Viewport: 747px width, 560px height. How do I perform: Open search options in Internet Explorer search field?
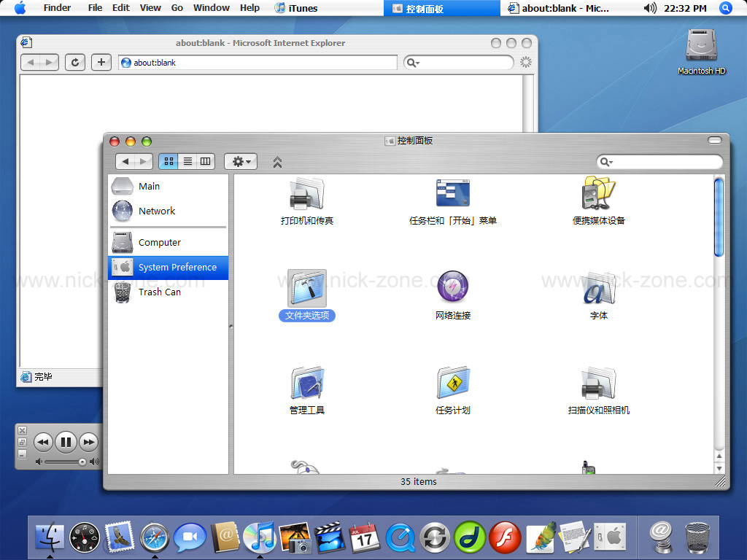[x=413, y=63]
